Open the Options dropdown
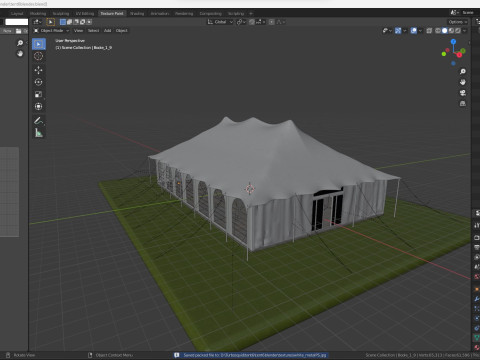Screen dimensions: 480x360 tap(458, 22)
